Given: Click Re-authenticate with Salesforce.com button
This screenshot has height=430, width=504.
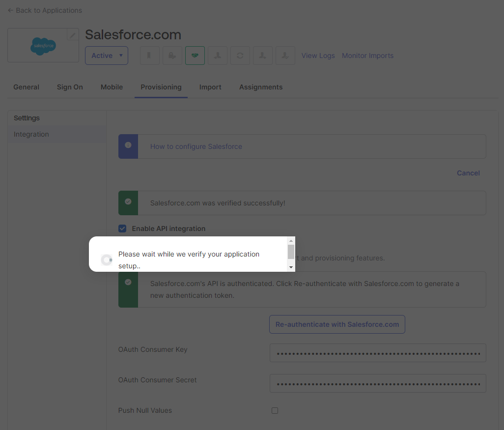Looking at the screenshot, I should [x=337, y=324].
